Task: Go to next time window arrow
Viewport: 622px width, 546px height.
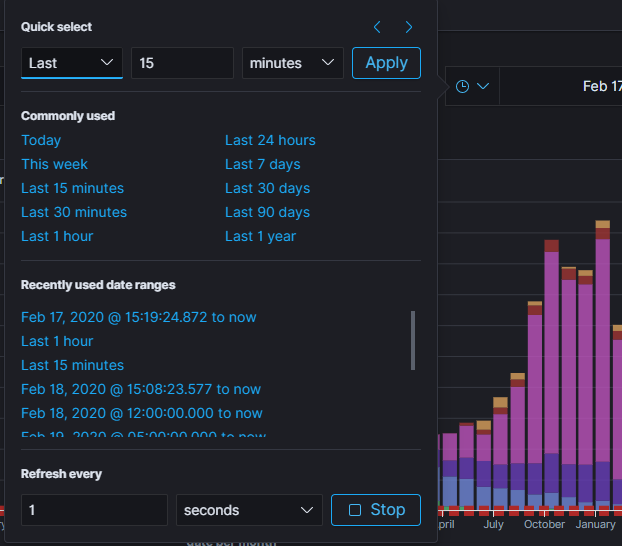Action: coord(409,27)
